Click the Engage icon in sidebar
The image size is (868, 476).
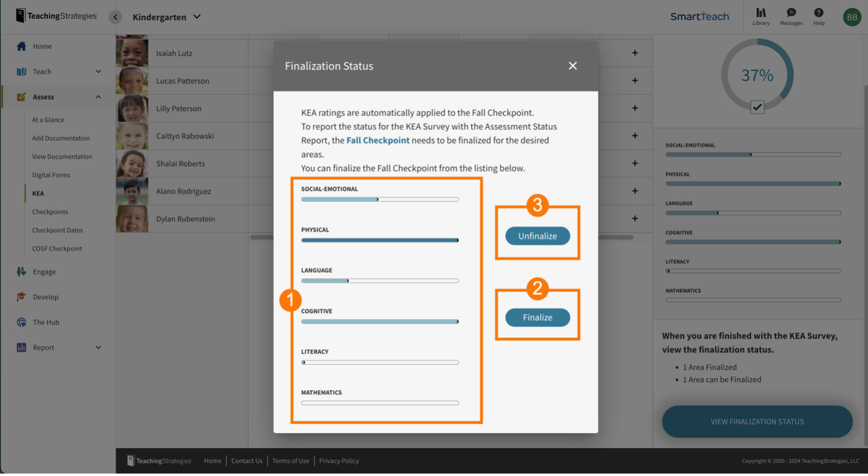click(22, 272)
